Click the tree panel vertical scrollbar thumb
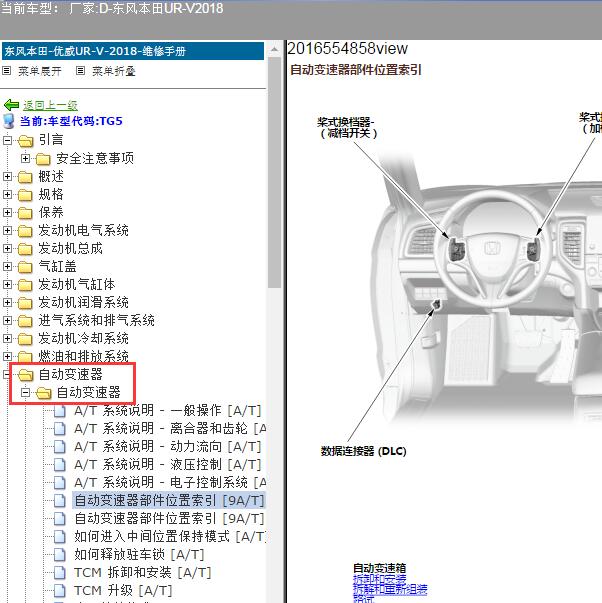The image size is (602, 603). [x=274, y=172]
